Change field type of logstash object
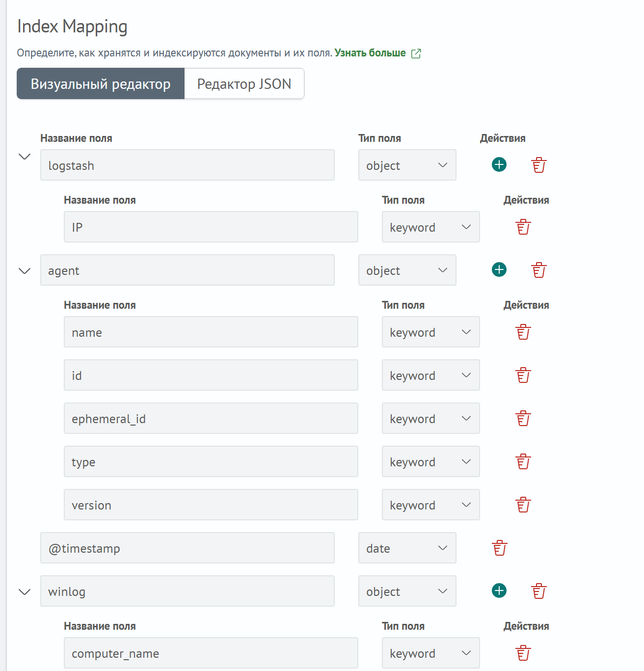This screenshot has width=644, height=671. pos(407,165)
